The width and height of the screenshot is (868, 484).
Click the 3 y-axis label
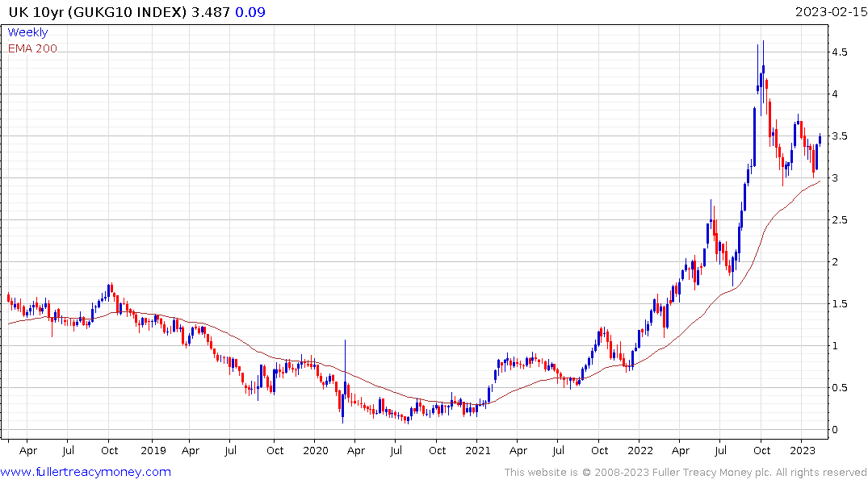point(835,178)
